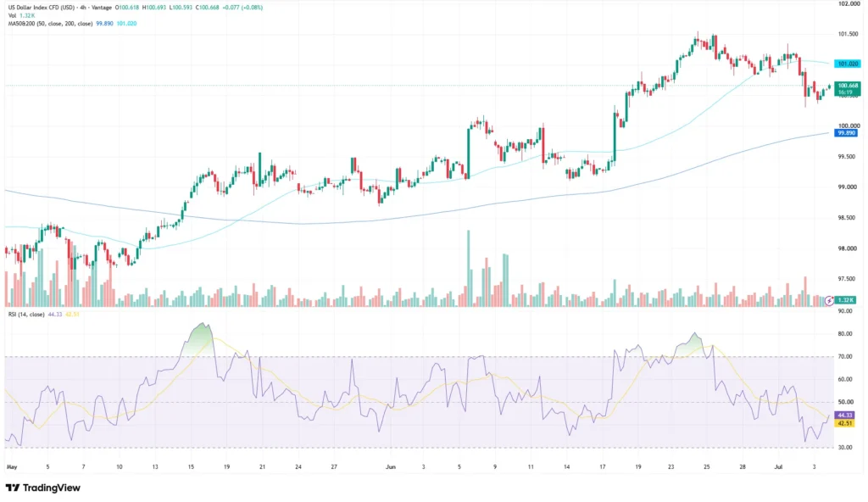
Task: Click the Jun label on the time axis
Action: click(x=391, y=467)
